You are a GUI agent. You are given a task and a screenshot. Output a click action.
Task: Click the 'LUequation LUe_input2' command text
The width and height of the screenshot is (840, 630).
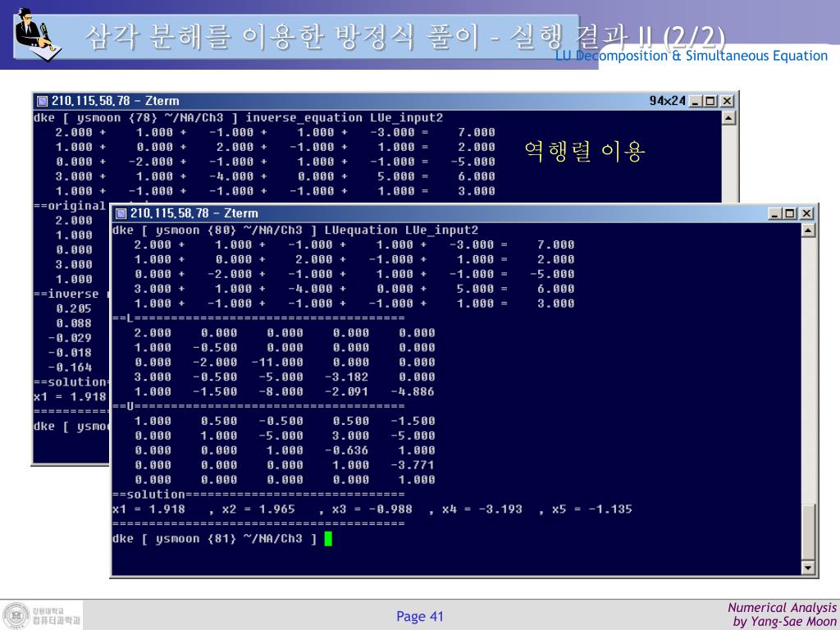coord(401,231)
